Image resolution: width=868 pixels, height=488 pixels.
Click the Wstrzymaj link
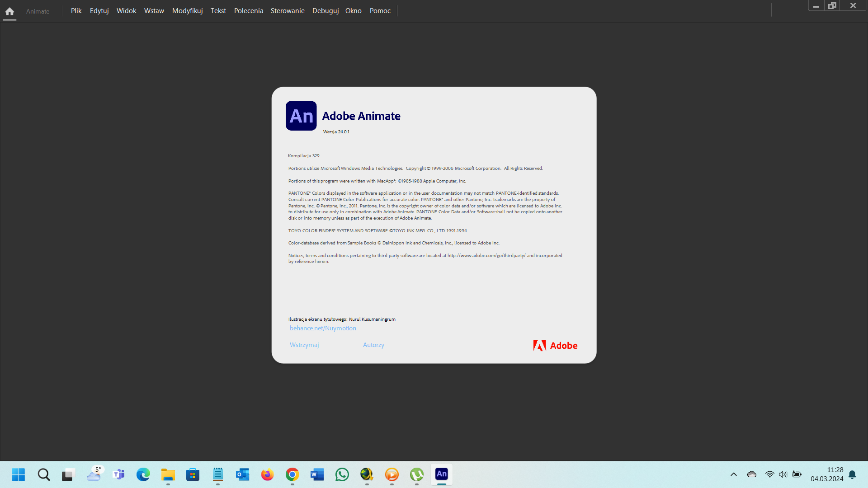[x=304, y=345]
